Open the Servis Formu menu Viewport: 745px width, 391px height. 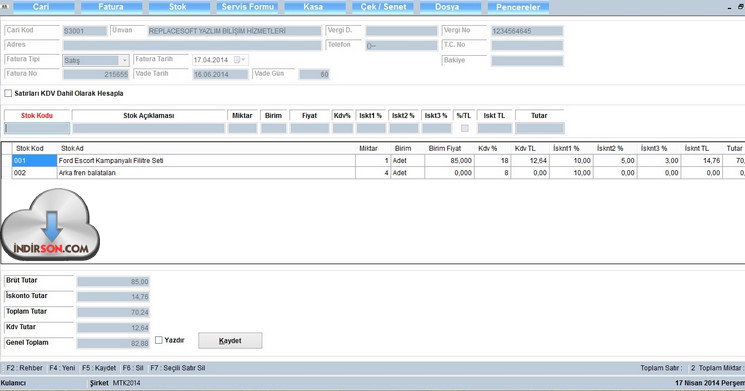point(247,7)
